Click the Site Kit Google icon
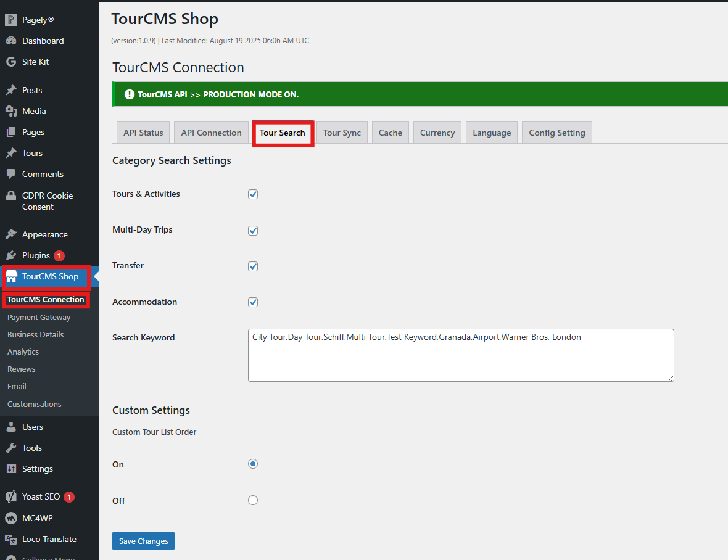This screenshot has width=728, height=560. 11,62
